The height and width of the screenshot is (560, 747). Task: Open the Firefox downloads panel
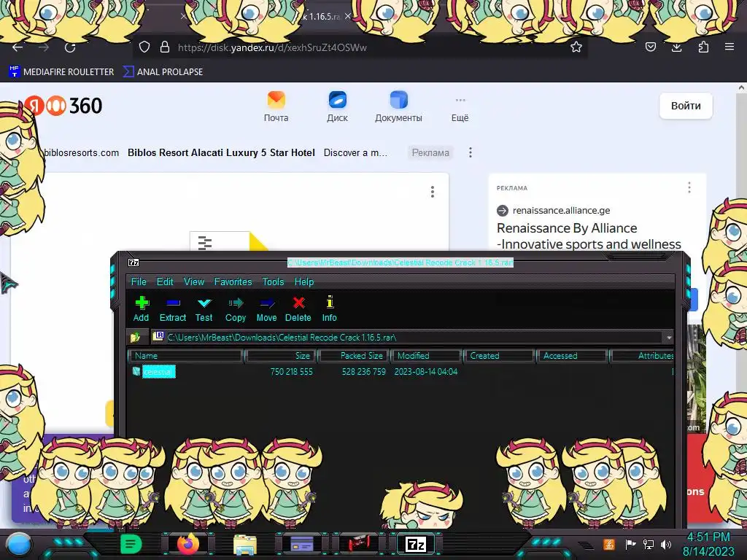coord(677,47)
